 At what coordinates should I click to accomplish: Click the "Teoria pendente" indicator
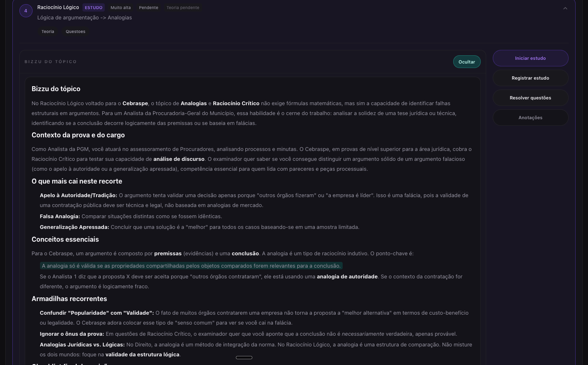tap(183, 7)
